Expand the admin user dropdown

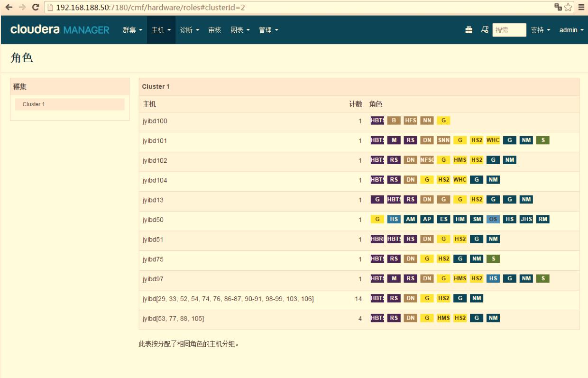pos(571,30)
